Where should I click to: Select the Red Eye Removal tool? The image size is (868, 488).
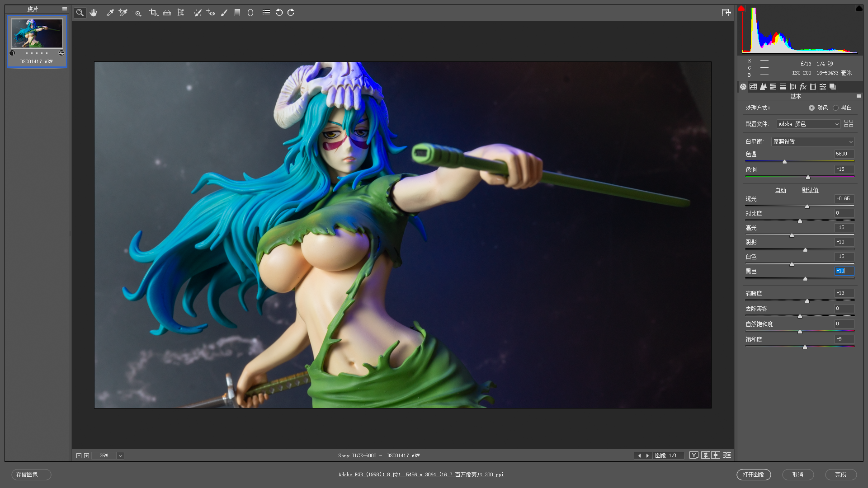(211, 13)
